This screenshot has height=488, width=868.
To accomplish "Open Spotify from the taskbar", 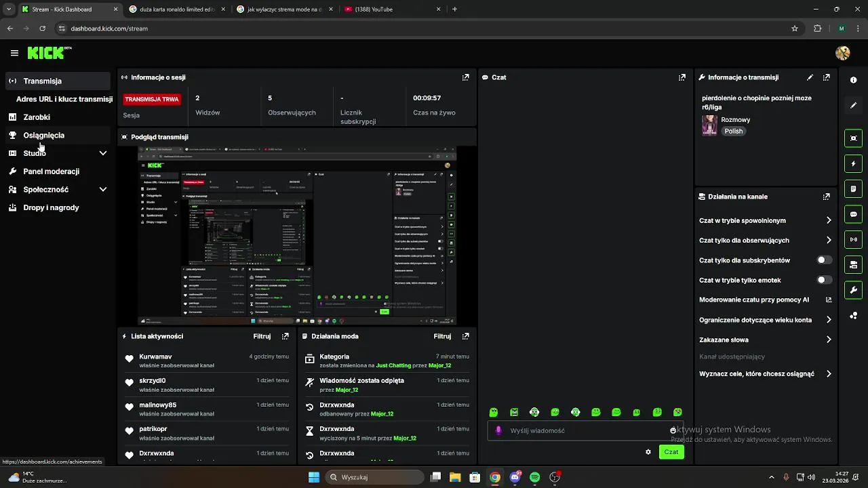I will coord(535,477).
